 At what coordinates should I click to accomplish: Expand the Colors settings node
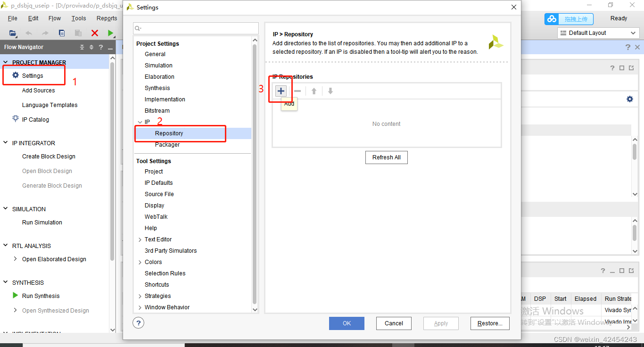coord(140,262)
